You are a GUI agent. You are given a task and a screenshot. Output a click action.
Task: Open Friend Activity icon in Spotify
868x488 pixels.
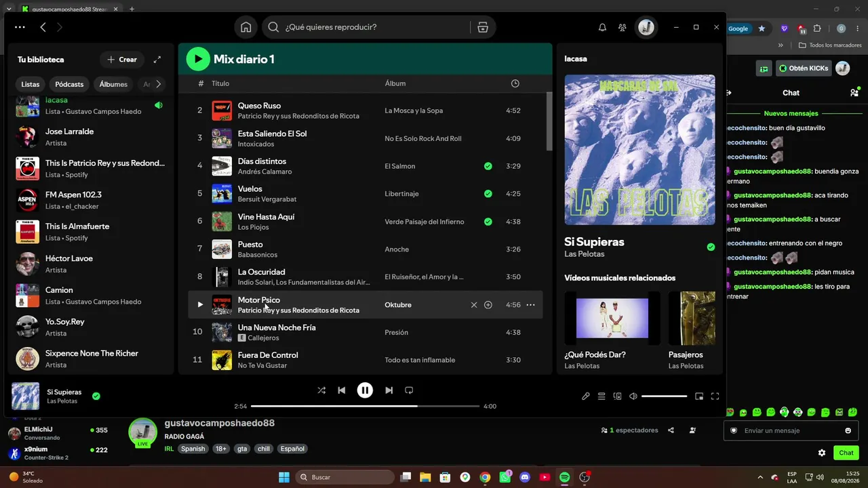point(623,27)
